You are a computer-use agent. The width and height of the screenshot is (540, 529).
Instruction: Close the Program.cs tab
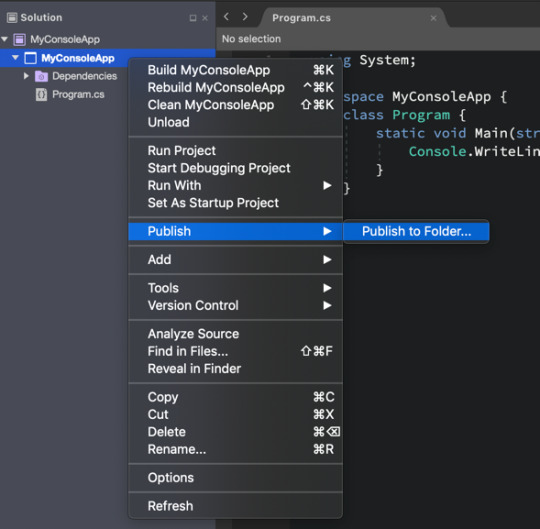click(434, 18)
